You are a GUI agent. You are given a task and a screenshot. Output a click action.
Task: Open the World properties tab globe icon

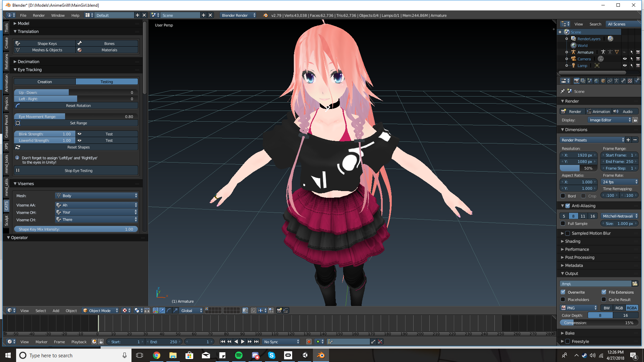pyautogui.click(x=596, y=81)
